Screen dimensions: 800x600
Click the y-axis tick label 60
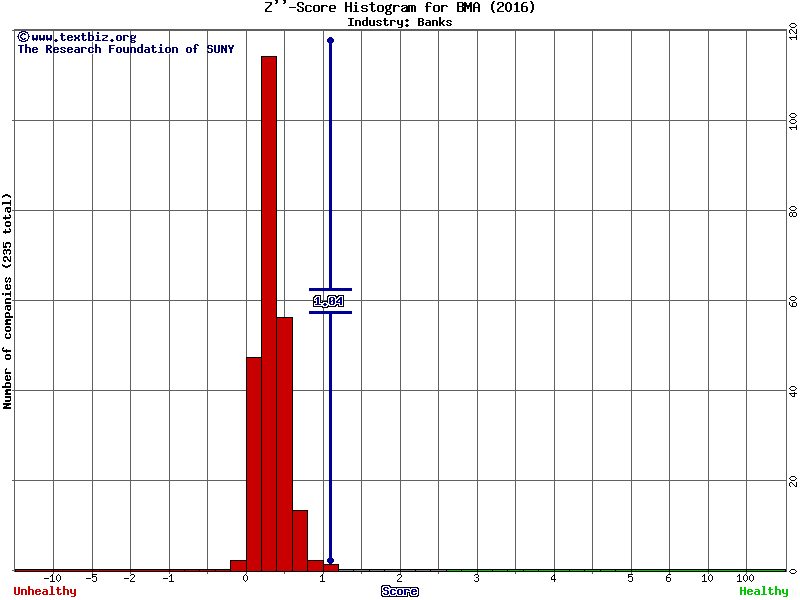point(793,301)
